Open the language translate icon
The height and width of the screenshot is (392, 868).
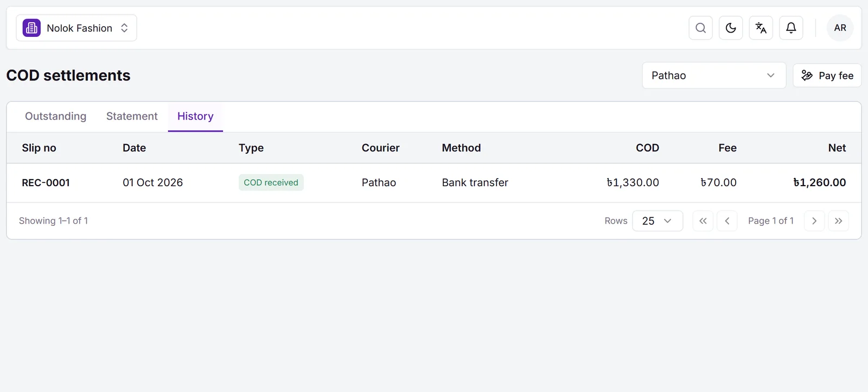click(761, 28)
